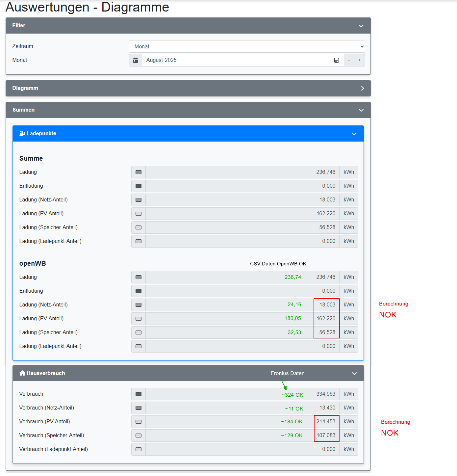Click keyboard icon in openWB Ladung (PV-Anteil) row
This screenshot has height=476, width=457.
coord(139,319)
